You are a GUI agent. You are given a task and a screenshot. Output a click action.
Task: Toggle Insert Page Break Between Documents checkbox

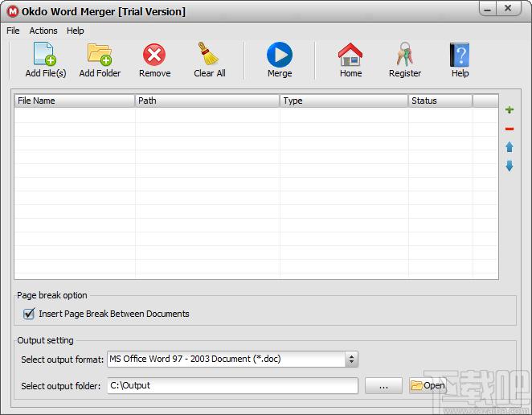pyautogui.click(x=29, y=314)
